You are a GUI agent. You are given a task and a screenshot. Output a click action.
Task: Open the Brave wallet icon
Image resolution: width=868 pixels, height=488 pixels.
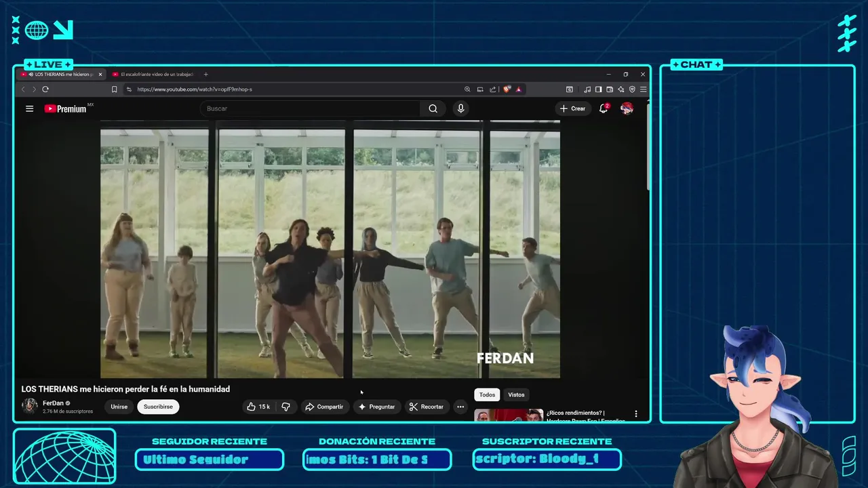tap(610, 89)
